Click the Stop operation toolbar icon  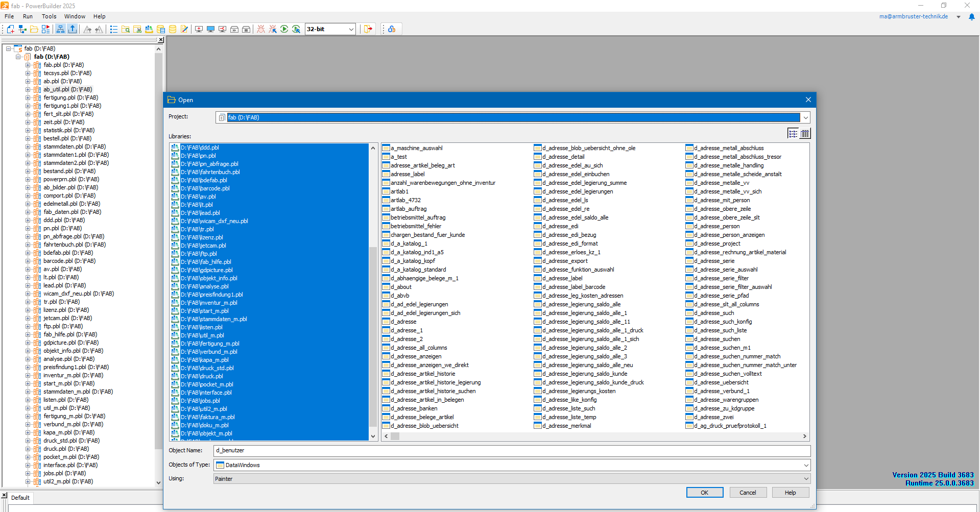pyautogui.click(x=246, y=29)
